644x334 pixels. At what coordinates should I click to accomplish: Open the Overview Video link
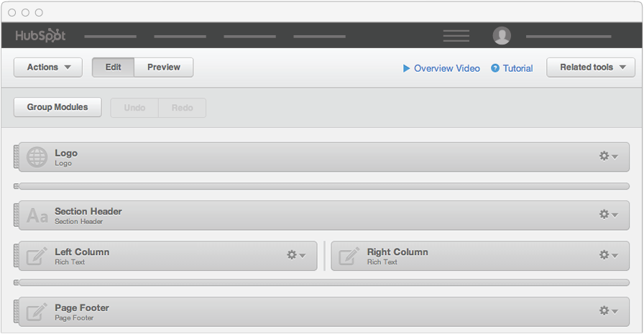[x=441, y=68]
